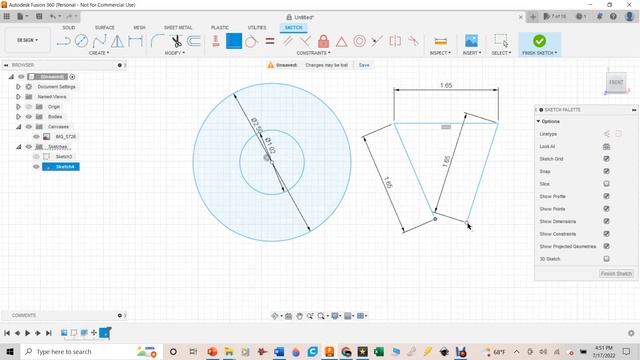The width and height of the screenshot is (640, 360).
Task: Click the Windows search box
Action: tap(91, 351)
